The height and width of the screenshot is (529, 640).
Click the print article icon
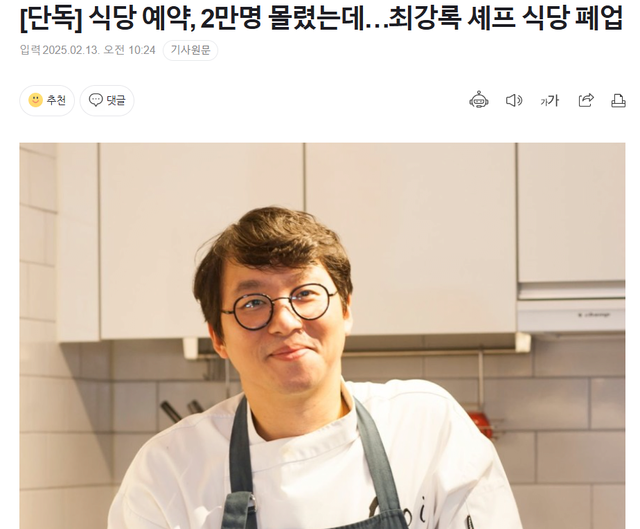tap(618, 100)
